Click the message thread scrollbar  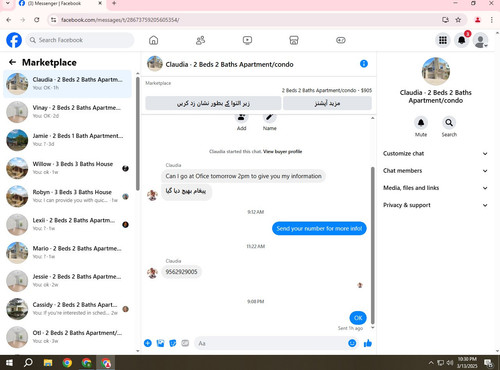tap(373, 245)
